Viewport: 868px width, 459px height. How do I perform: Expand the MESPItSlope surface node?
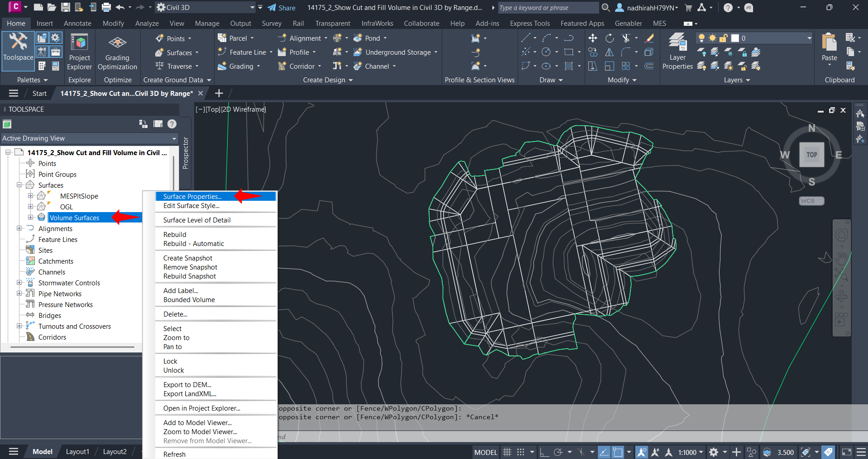[31, 196]
